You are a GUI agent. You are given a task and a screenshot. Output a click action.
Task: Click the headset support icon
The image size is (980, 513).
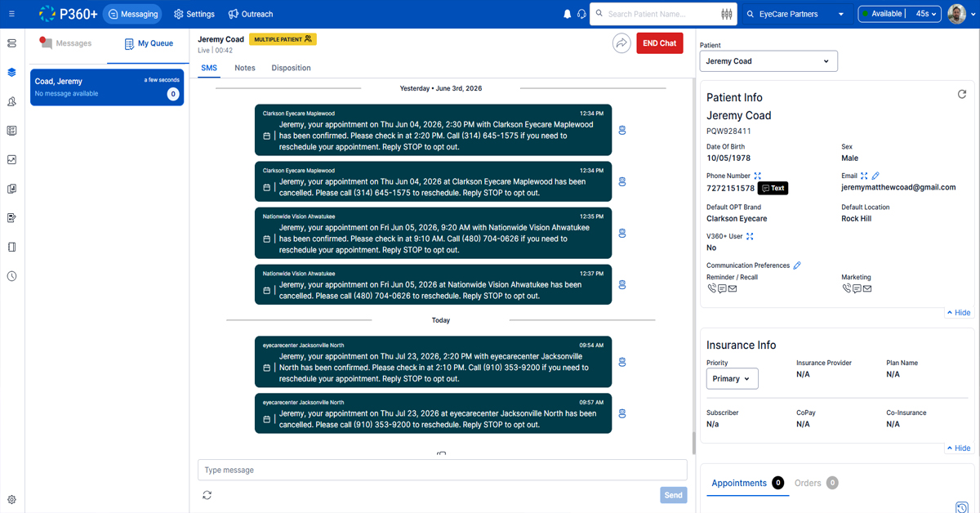(x=581, y=14)
